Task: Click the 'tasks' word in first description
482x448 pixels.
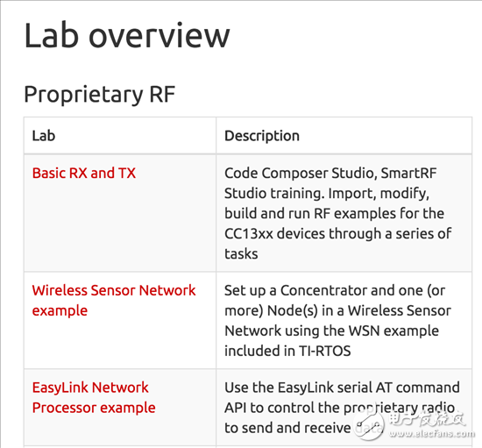Action: click(241, 254)
